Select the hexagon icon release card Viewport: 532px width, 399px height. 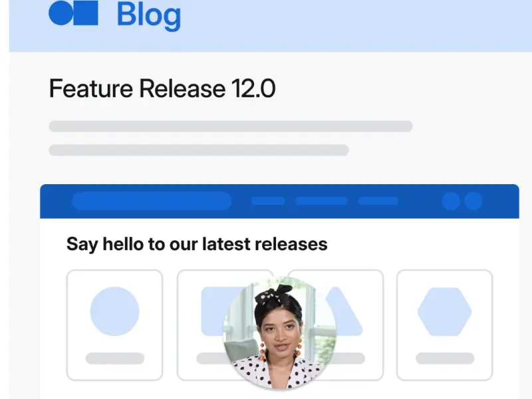444,324
